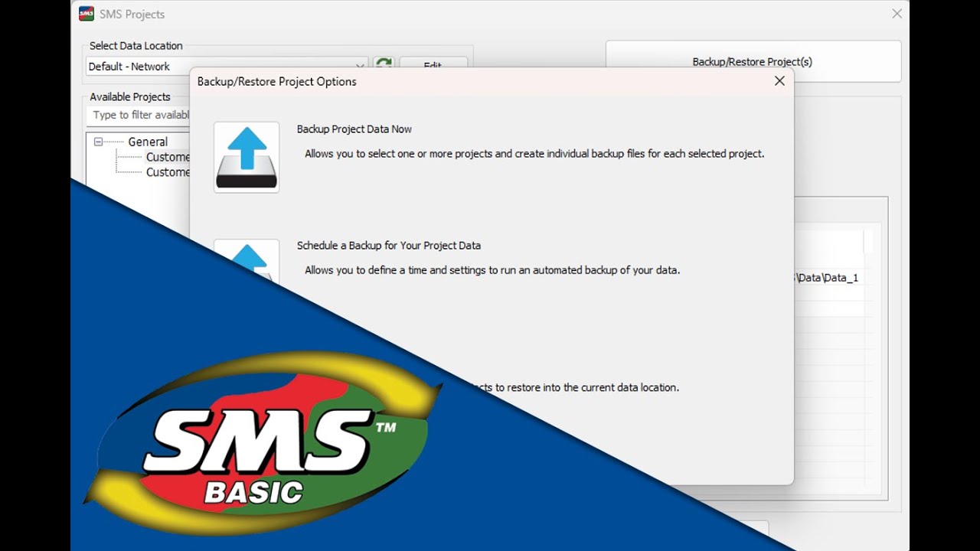Click the filter available projects input field
This screenshot has height=551, width=980.
coord(139,115)
